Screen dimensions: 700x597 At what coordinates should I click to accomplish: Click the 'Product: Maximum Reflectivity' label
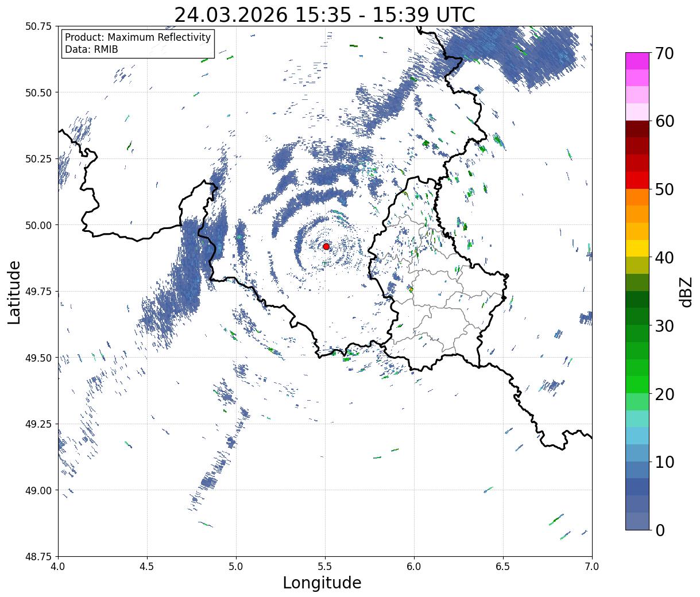pos(138,37)
